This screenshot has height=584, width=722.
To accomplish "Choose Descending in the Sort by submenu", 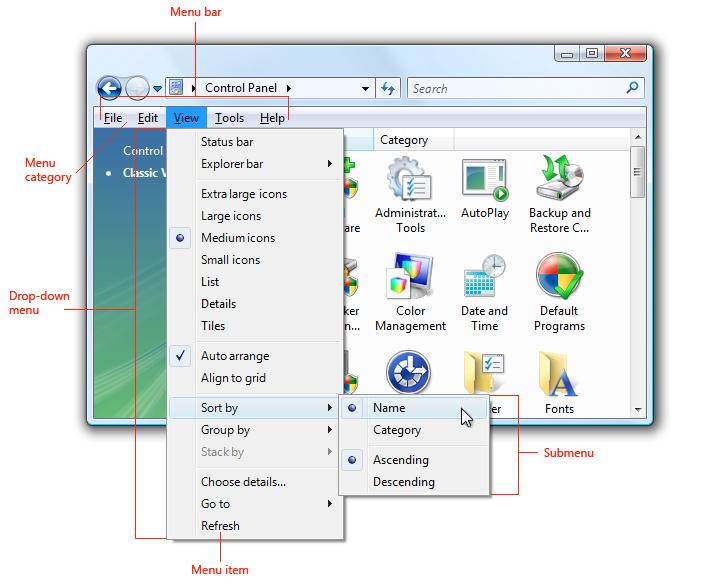I will coord(403,482).
